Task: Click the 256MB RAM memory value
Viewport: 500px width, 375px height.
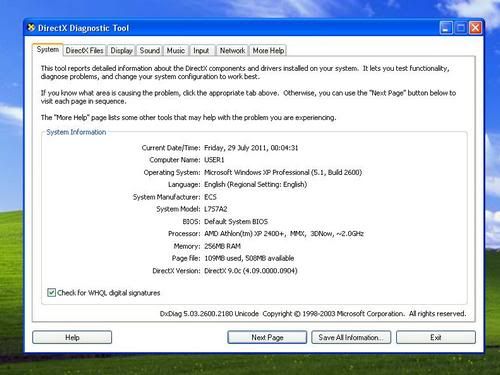Action: [x=222, y=246]
